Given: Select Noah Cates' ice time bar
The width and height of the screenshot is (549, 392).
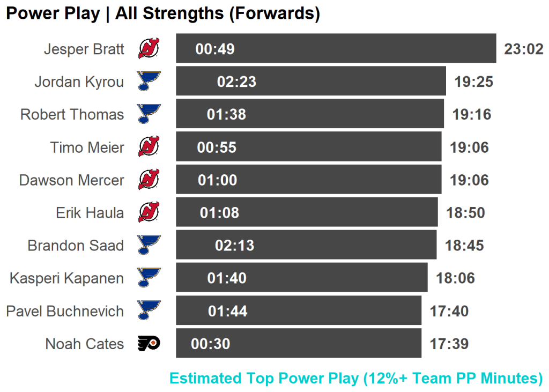Looking at the screenshot, I should click(x=298, y=343).
